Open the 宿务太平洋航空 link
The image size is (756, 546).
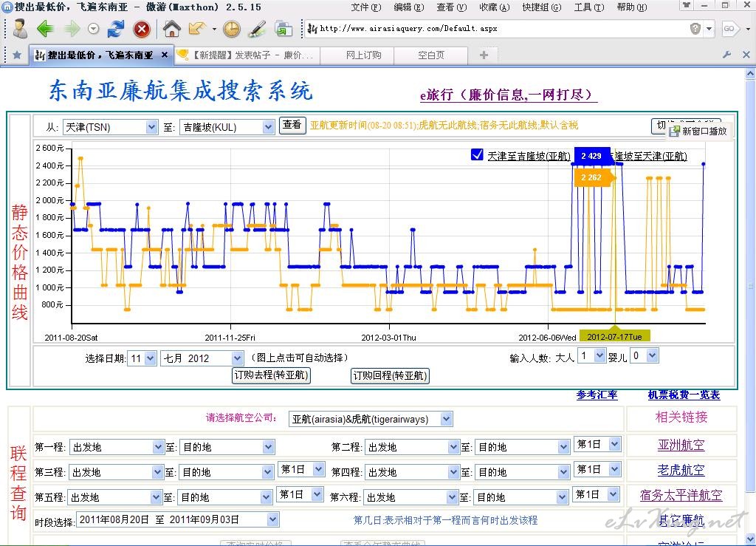681,495
